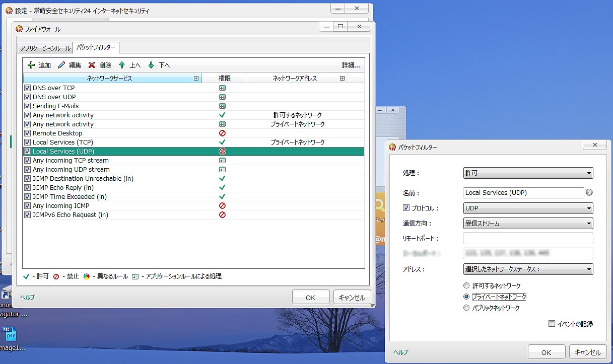
Task: Switch to the application rules tab
Action: coord(45,48)
